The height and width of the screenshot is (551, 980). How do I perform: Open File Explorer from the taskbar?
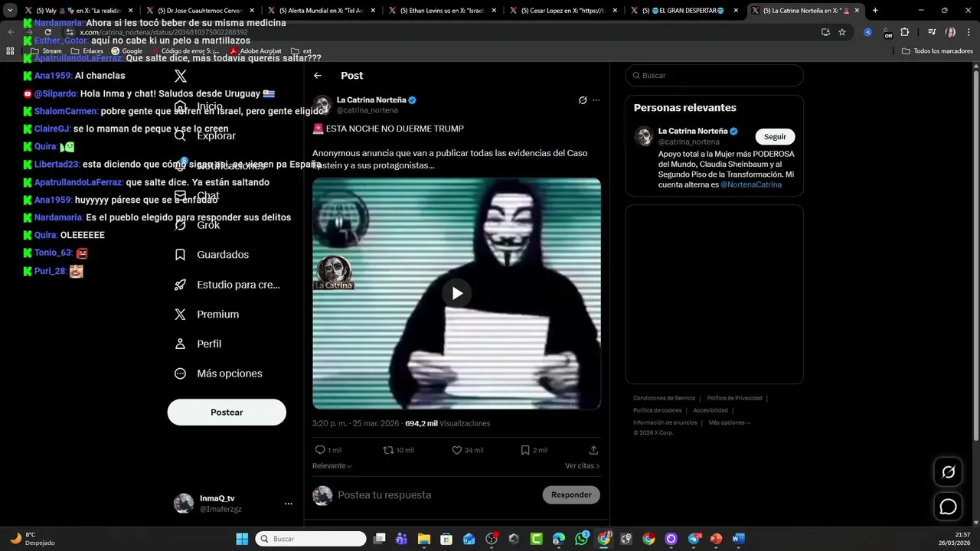pos(424,539)
